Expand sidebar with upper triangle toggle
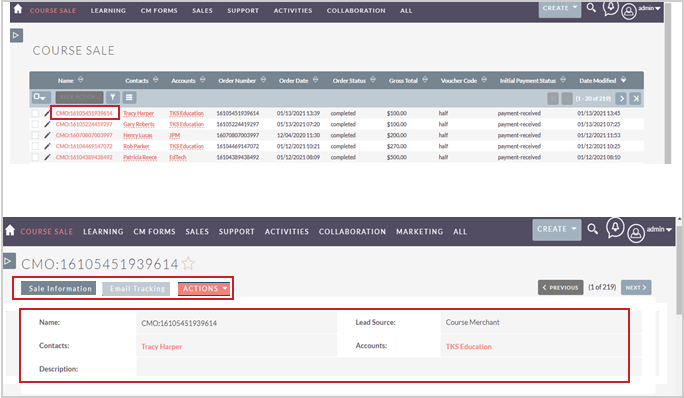This screenshot has width=684, height=398. pyautogui.click(x=16, y=35)
